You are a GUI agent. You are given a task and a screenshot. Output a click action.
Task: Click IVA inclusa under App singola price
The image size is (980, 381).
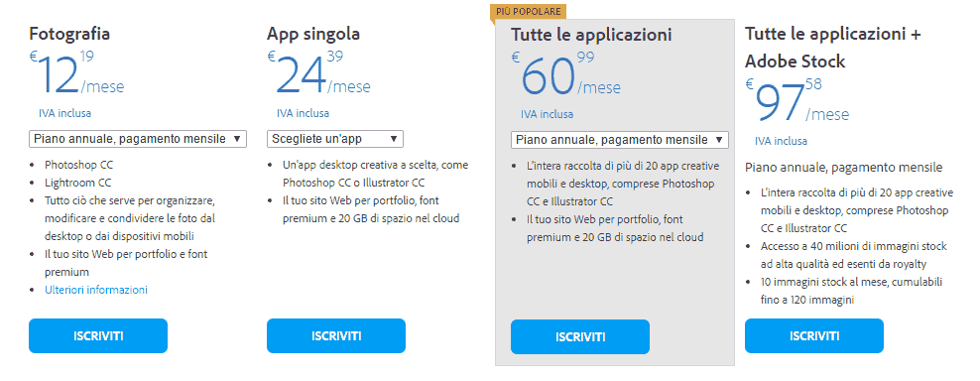click(x=304, y=113)
